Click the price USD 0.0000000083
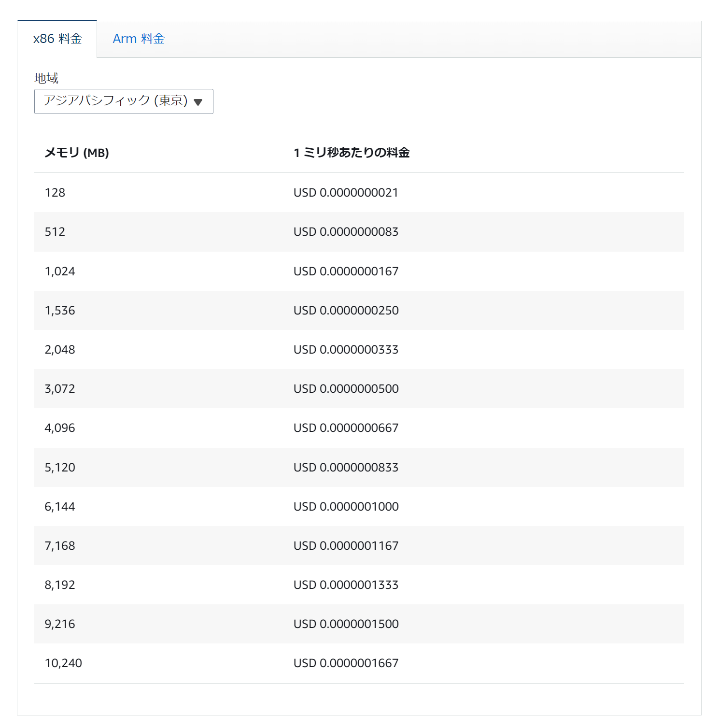This screenshot has height=728, width=705. point(346,232)
